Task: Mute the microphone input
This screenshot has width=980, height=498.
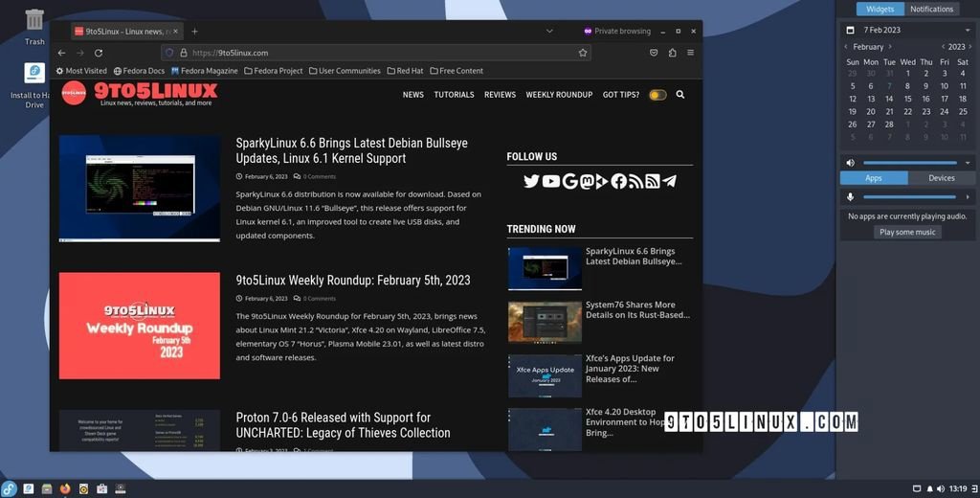Action: (x=850, y=196)
